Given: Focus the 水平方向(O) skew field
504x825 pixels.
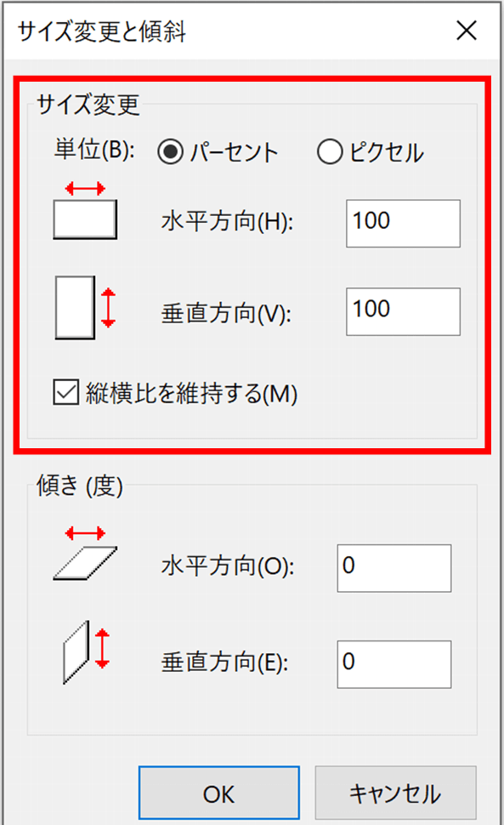Looking at the screenshot, I should [x=394, y=568].
